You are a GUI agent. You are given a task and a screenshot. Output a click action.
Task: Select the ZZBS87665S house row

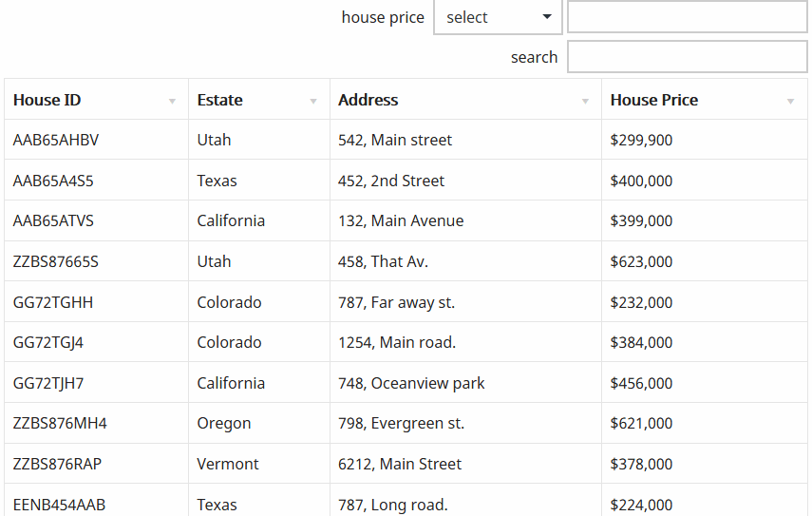[406, 261]
